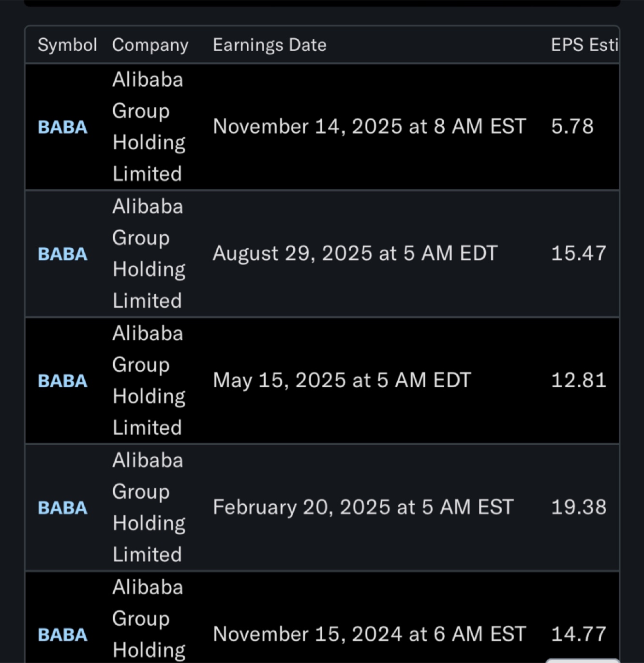Select the 19.38 EPS estimate value
This screenshot has width=644, height=663.
pos(578,507)
